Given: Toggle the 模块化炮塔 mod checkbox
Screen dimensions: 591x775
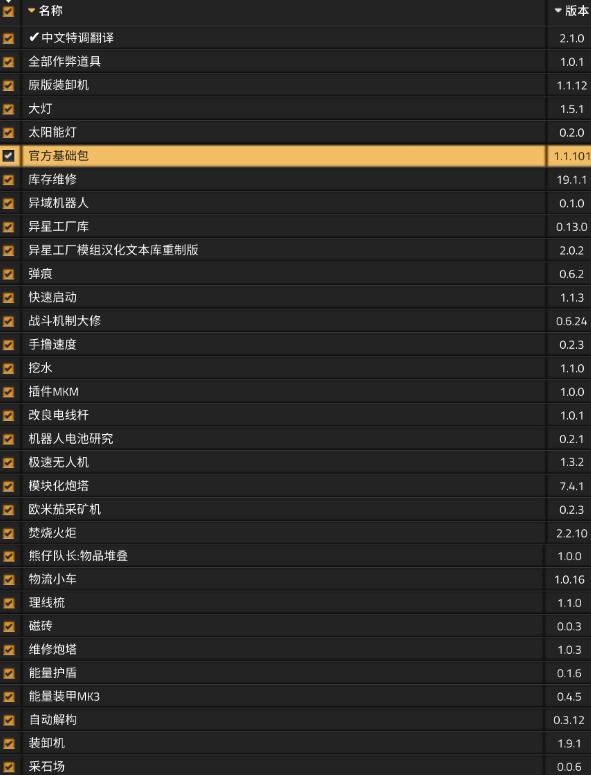Looking at the screenshot, I should [x=8, y=486].
